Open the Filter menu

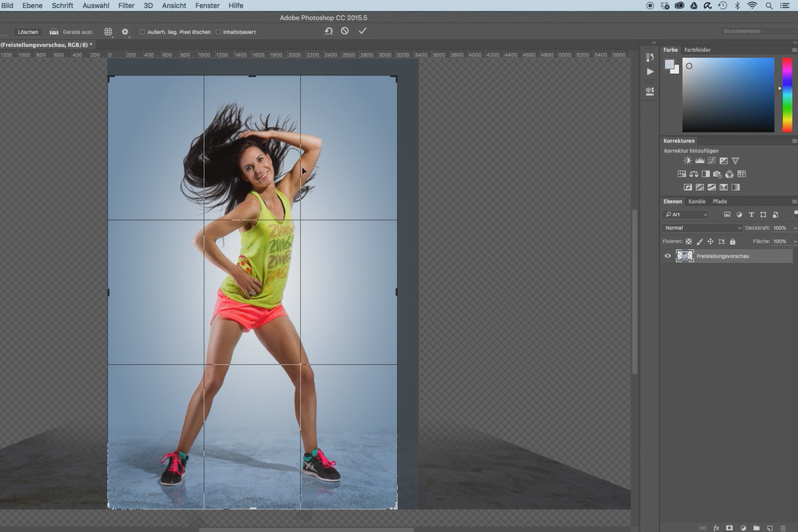(x=126, y=5)
